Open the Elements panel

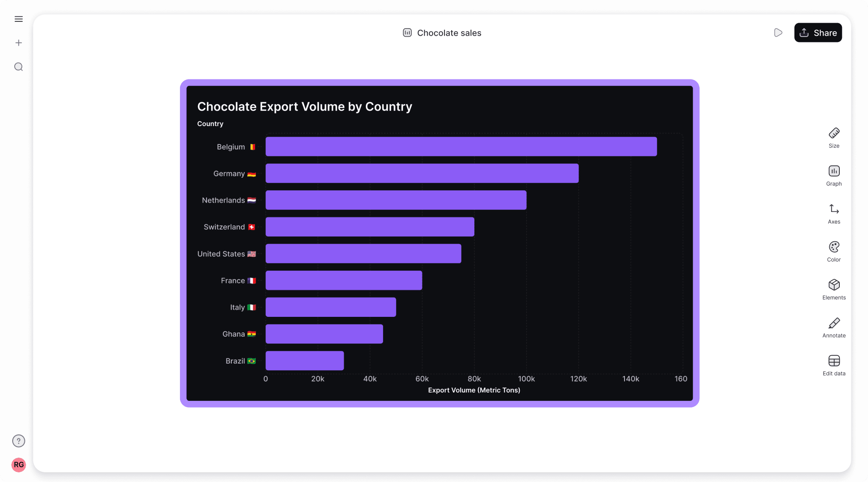[834, 289]
